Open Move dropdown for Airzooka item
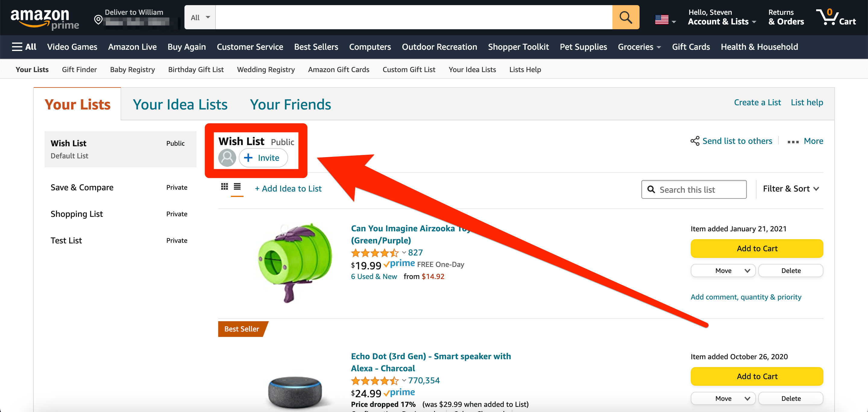 click(723, 271)
